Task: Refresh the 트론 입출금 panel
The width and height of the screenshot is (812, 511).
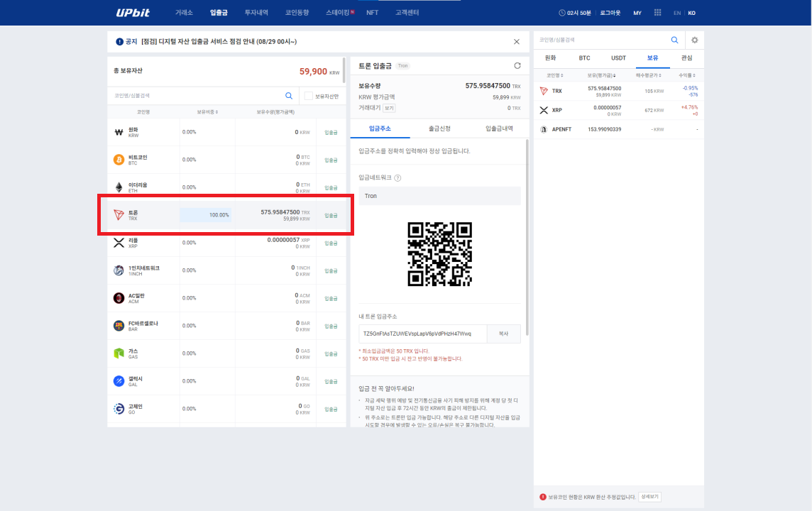Action: (517, 66)
